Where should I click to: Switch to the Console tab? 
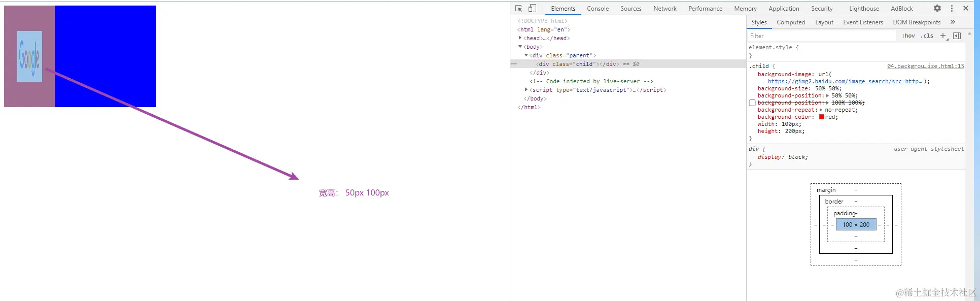point(598,9)
